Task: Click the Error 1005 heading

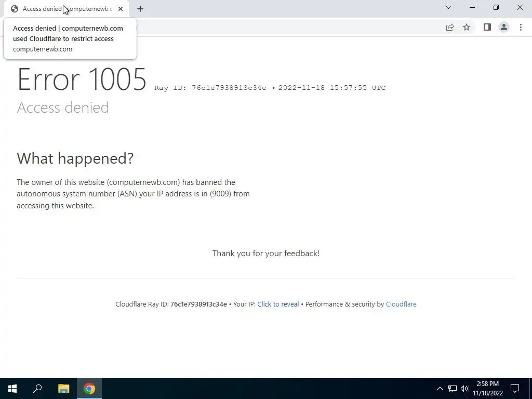Action: coord(82,79)
